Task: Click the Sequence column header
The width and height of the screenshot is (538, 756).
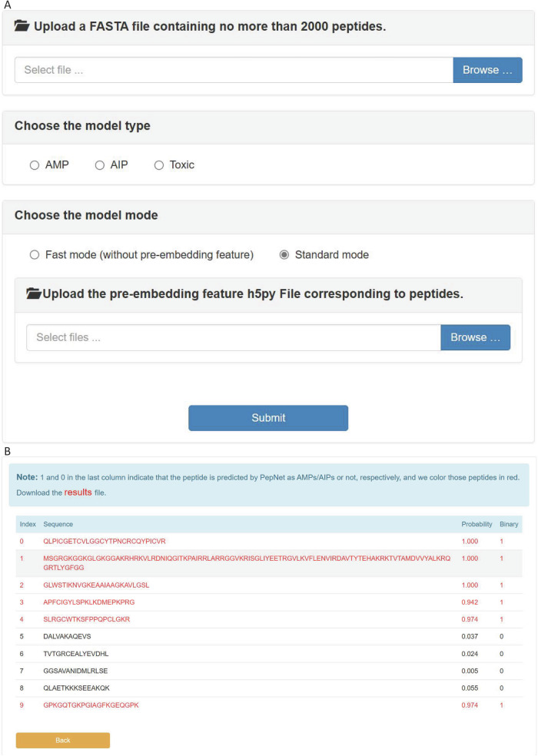Action: click(58, 524)
